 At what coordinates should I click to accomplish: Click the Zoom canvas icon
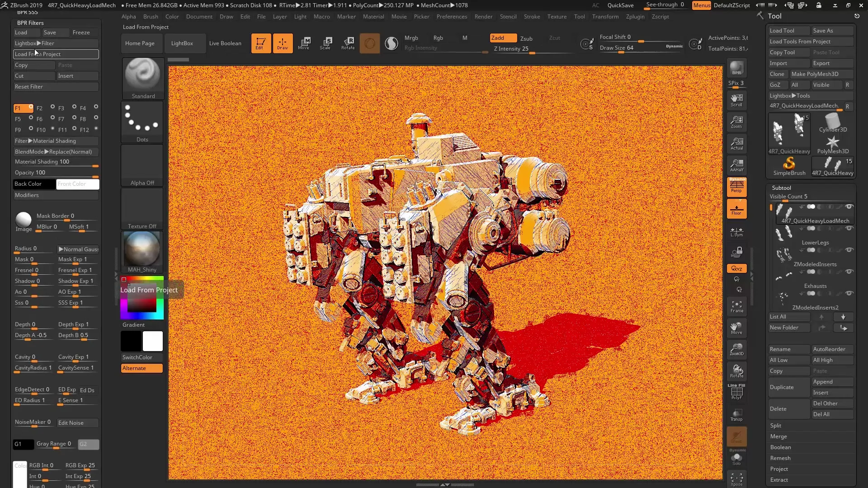coord(736,122)
